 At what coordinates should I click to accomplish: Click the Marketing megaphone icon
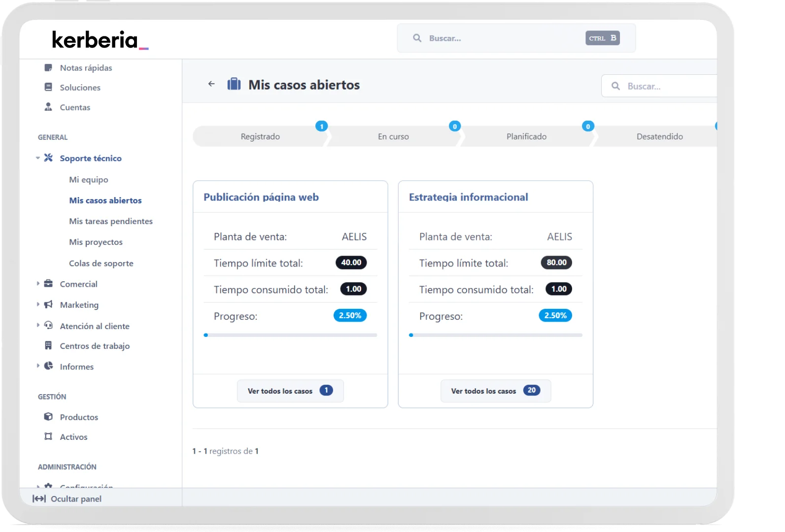coord(48,304)
